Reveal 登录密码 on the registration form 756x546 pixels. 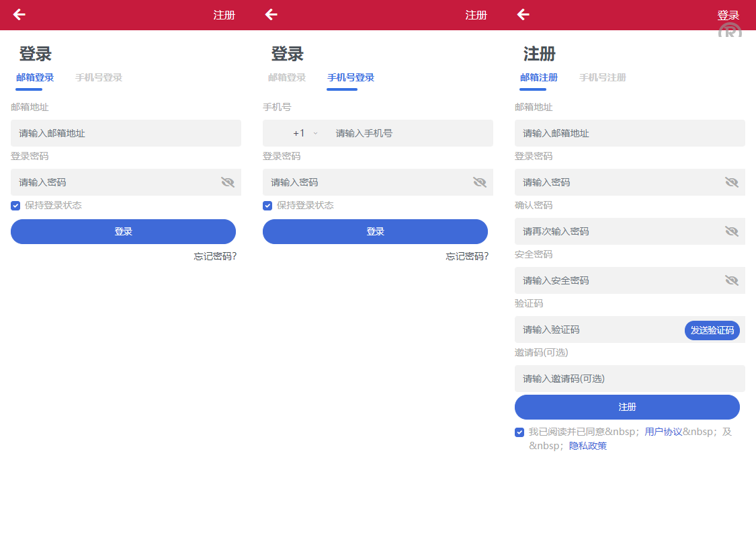point(732,182)
